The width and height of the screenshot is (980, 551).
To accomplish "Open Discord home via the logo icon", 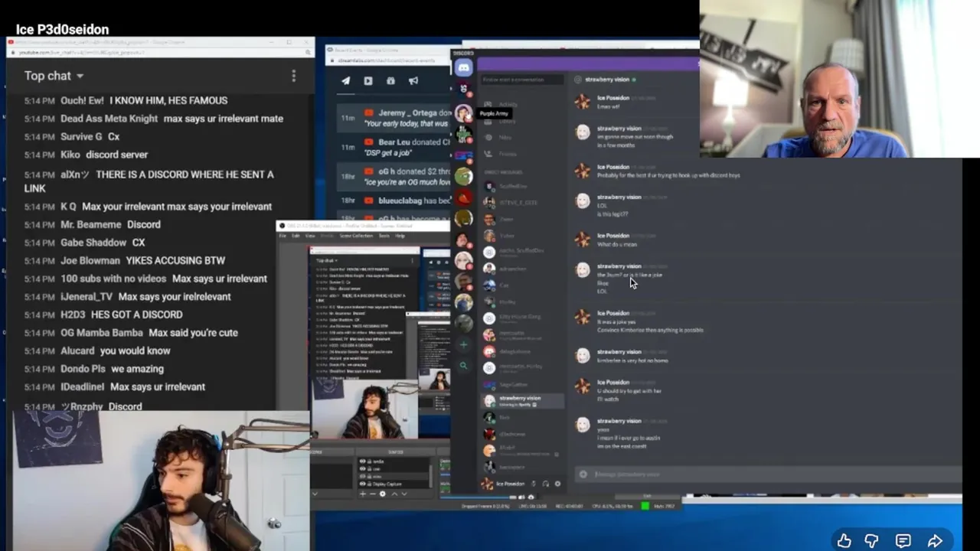I will (x=463, y=67).
